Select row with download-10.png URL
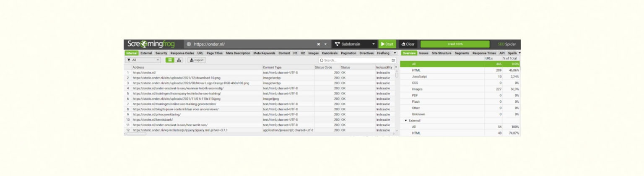Screen dimensions: 644x176 (260, 78)
